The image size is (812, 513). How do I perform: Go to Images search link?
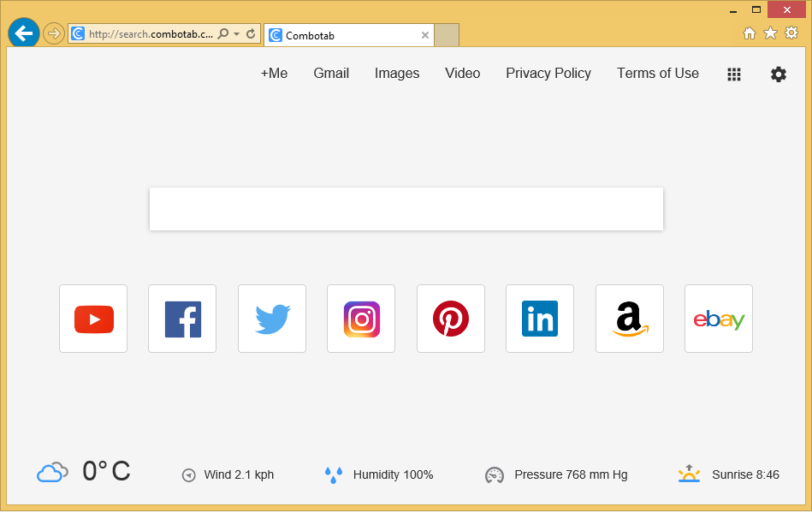pos(397,74)
